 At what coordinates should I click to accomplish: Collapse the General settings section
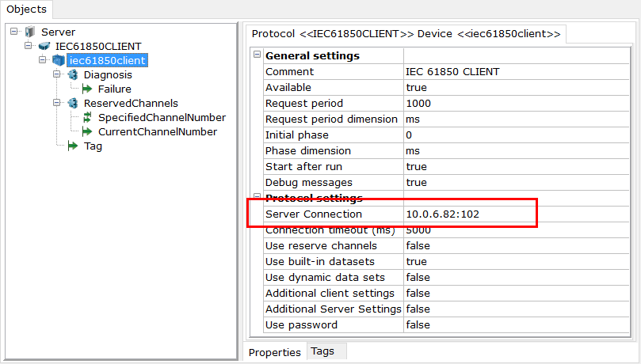[258, 55]
